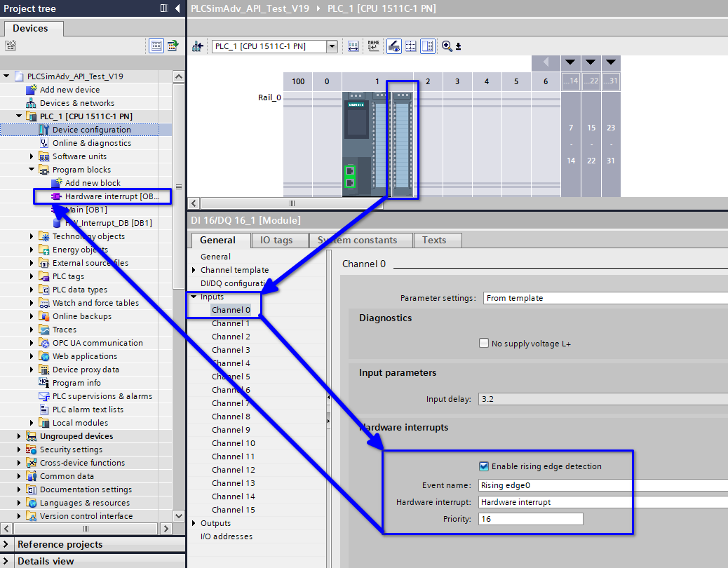728x568 pixels.
Task: Click the zoom magnifier icon in device view toolbar
Action: [x=447, y=46]
